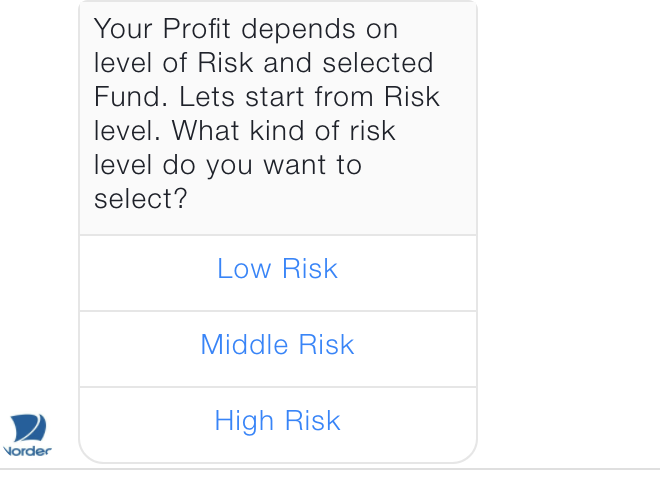
Task: Click the 'Norder' text under the logo
Action: coord(27,451)
